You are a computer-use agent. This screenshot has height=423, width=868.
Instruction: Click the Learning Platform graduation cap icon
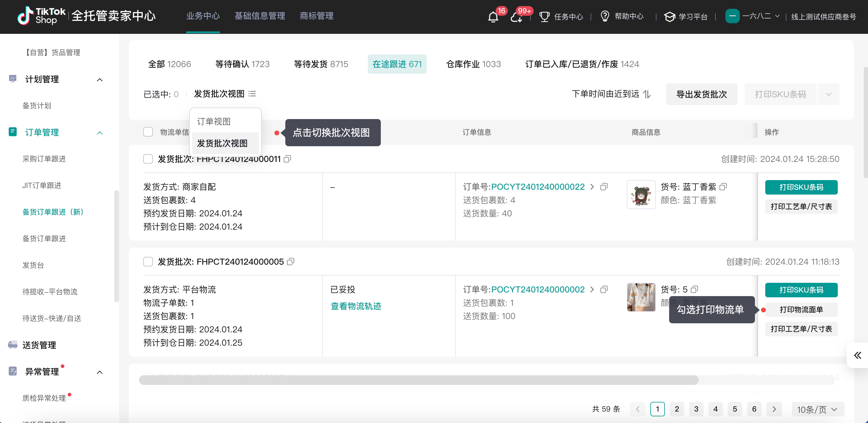coord(669,17)
